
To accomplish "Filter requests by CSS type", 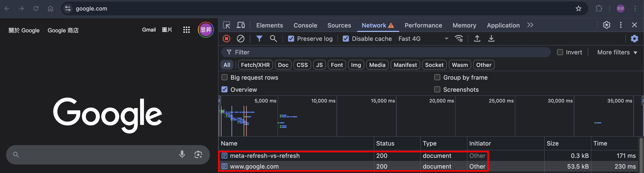I will click(302, 65).
